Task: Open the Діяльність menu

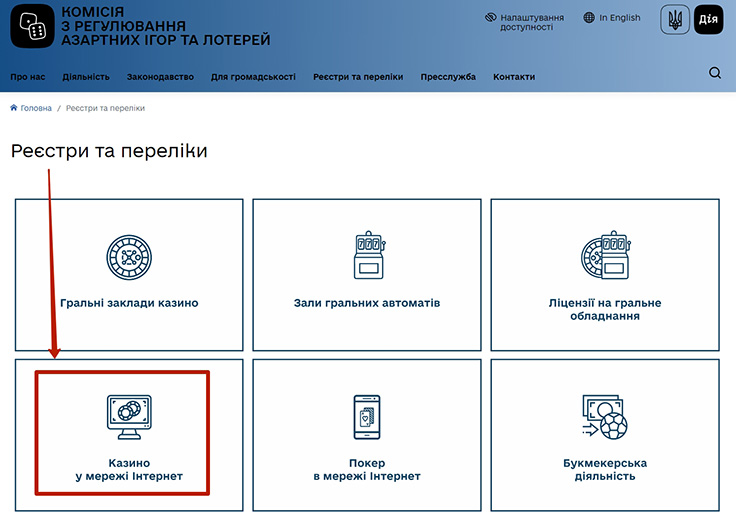Action: pos(86,77)
